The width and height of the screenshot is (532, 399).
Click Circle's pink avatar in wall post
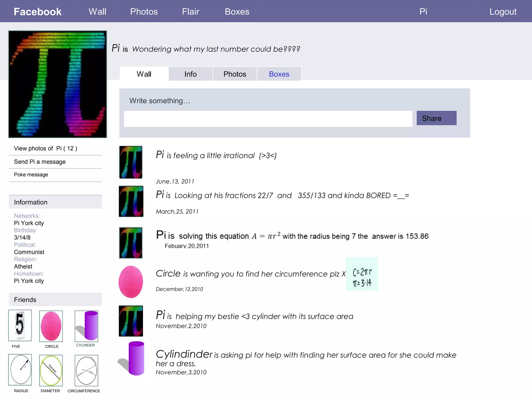(x=131, y=282)
